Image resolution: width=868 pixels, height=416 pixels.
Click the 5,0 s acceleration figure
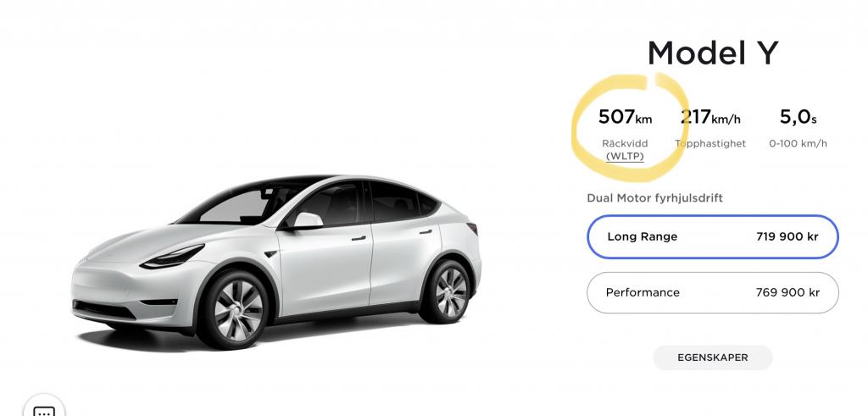(x=798, y=117)
